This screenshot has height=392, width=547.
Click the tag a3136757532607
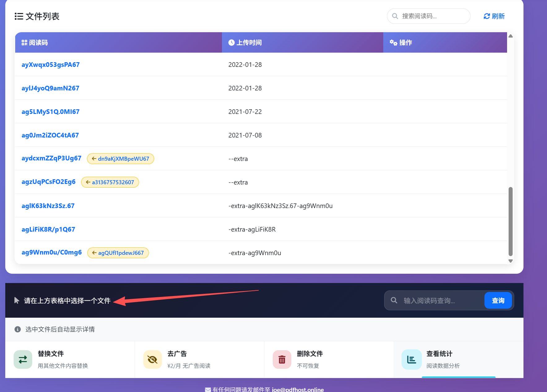pos(110,182)
